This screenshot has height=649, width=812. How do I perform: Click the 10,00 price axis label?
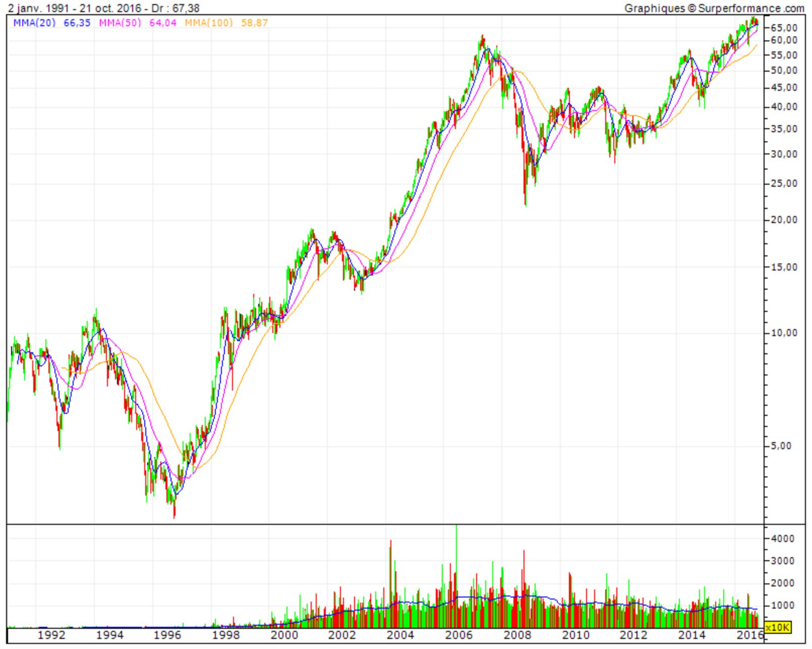(x=784, y=333)
